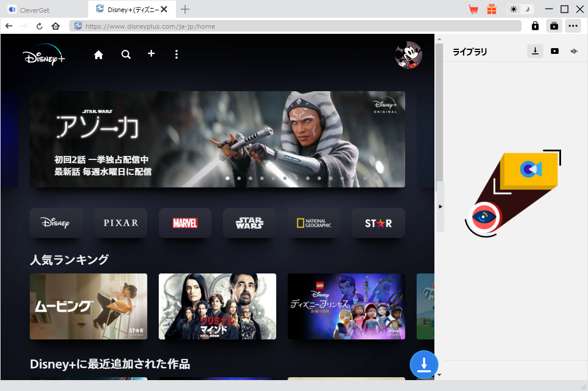This screenshot has width=588, height=391.
Task: Click the Disney+ tab title
Action: pyautogui.click(x=133, y=9)
